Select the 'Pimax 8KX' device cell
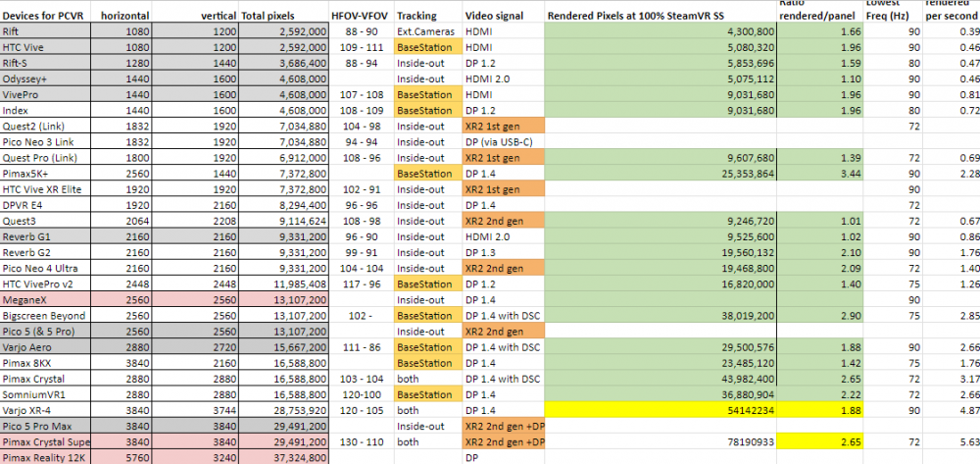The height and width of the screenshot is (464, 980). [x=45, y=363]
